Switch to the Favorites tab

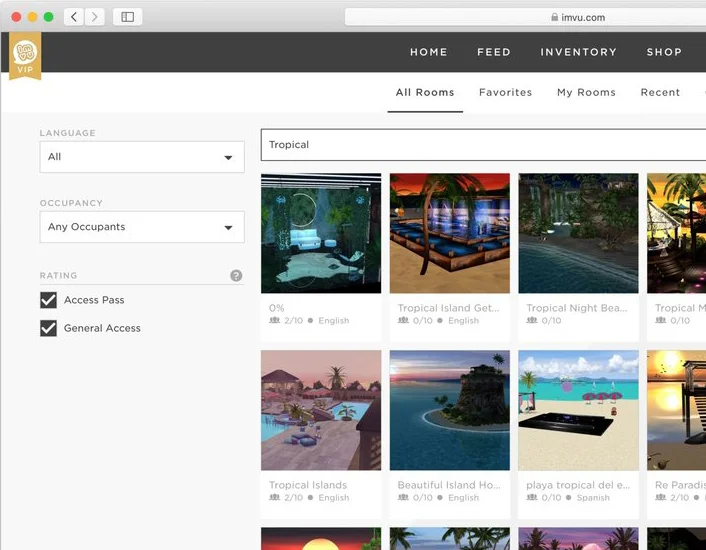coord(505,92)
